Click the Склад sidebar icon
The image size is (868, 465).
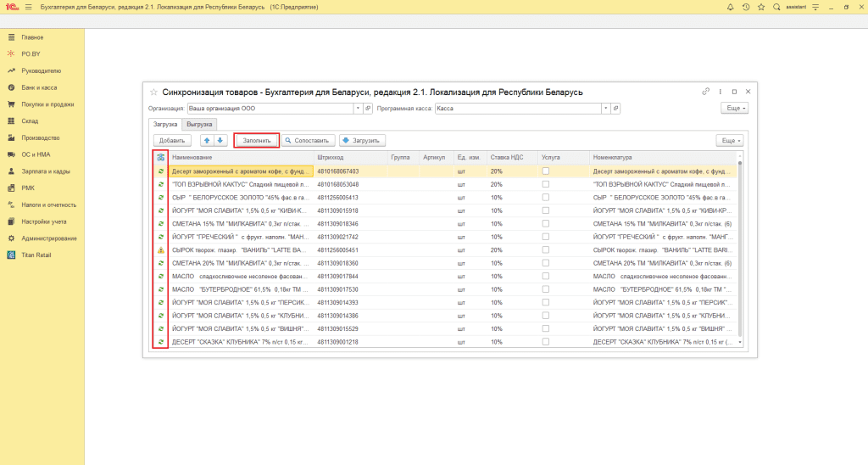click(x=11, y=120)
